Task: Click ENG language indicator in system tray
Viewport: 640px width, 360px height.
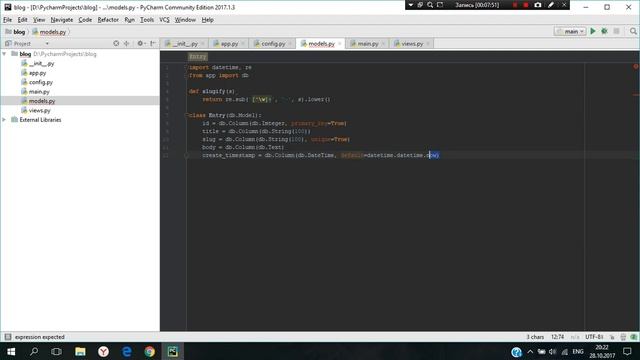Action: [x=578, y=351]
